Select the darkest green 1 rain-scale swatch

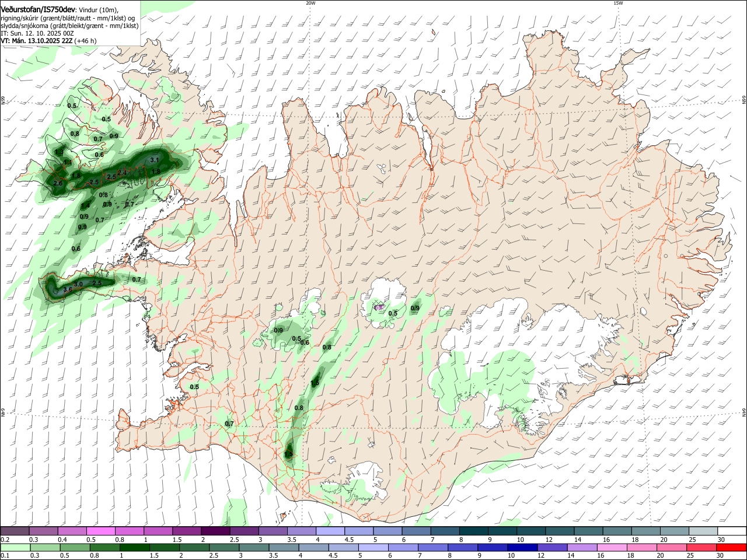pyautogui.click(x=134, y=548)
